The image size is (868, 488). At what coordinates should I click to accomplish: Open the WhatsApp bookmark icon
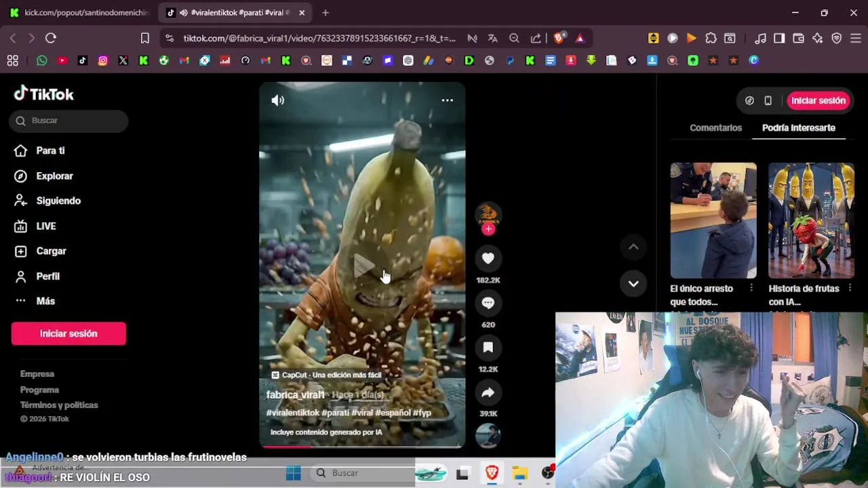click(42, 60)
